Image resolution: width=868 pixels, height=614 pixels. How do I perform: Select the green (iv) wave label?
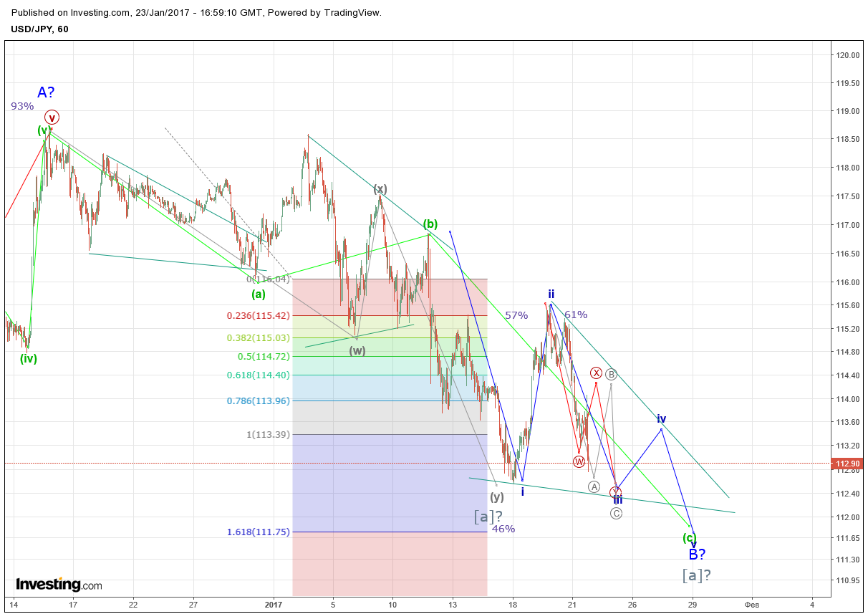tap(29, 359)
